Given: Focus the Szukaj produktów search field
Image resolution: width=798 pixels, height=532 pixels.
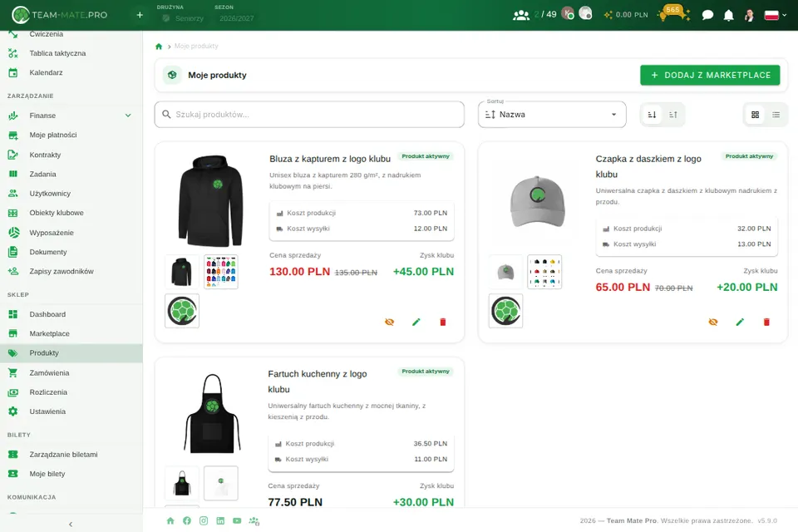Looking at the screenshot, I should coord(309,115).
